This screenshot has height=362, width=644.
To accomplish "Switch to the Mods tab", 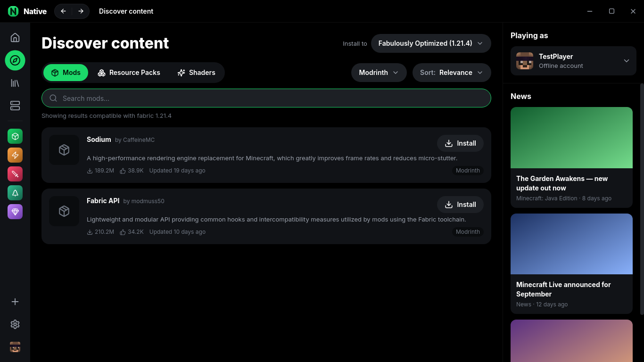I will [66, 73].
